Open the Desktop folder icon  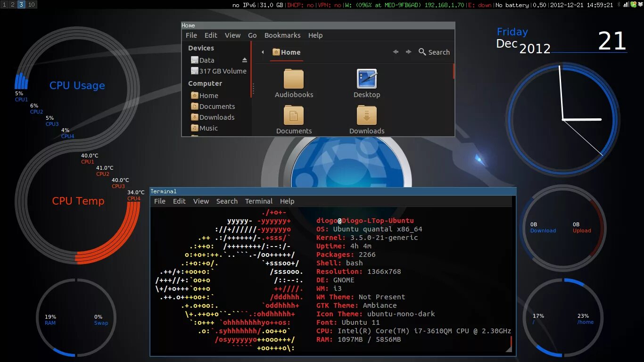pyautogui.click(x=366, y=84)
